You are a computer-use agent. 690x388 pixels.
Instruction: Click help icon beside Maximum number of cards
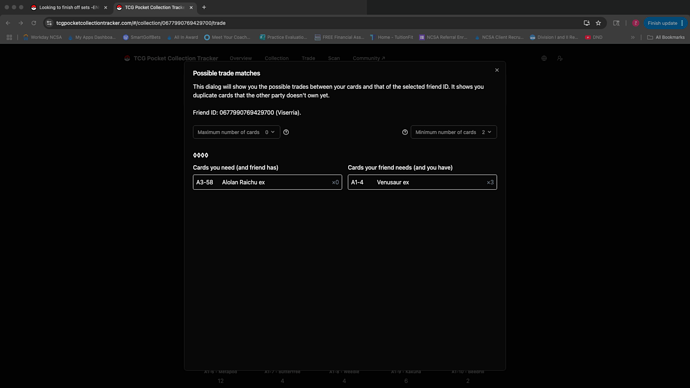(x=286, y=132)
